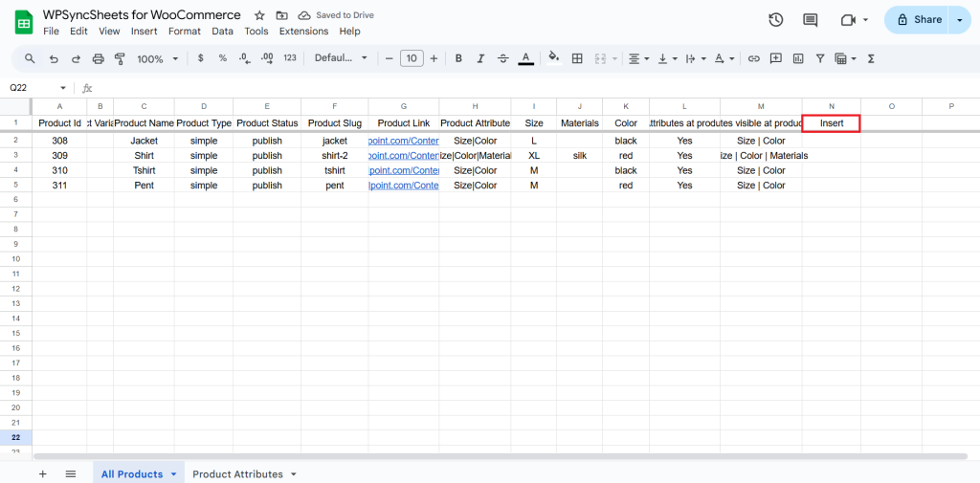The height and width of the screenshot is (483, 980).
Task: Expand text wrapping dropdown
Action: pos(703,58)
